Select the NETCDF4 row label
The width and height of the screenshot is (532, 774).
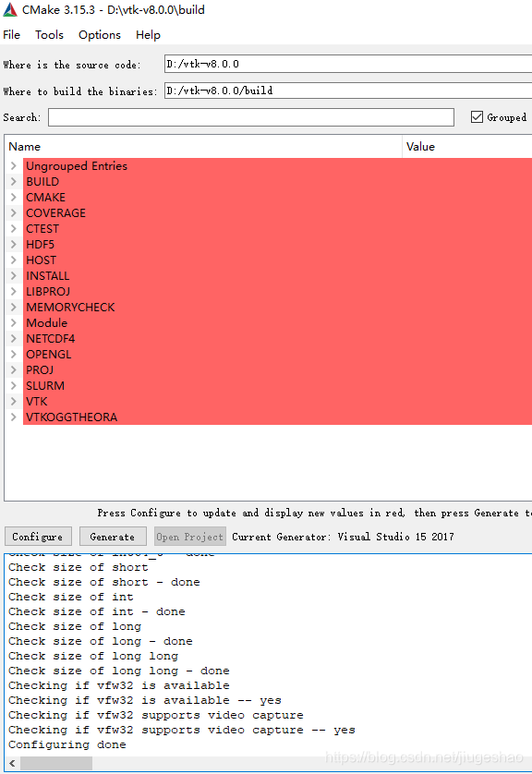pos(51,339)
